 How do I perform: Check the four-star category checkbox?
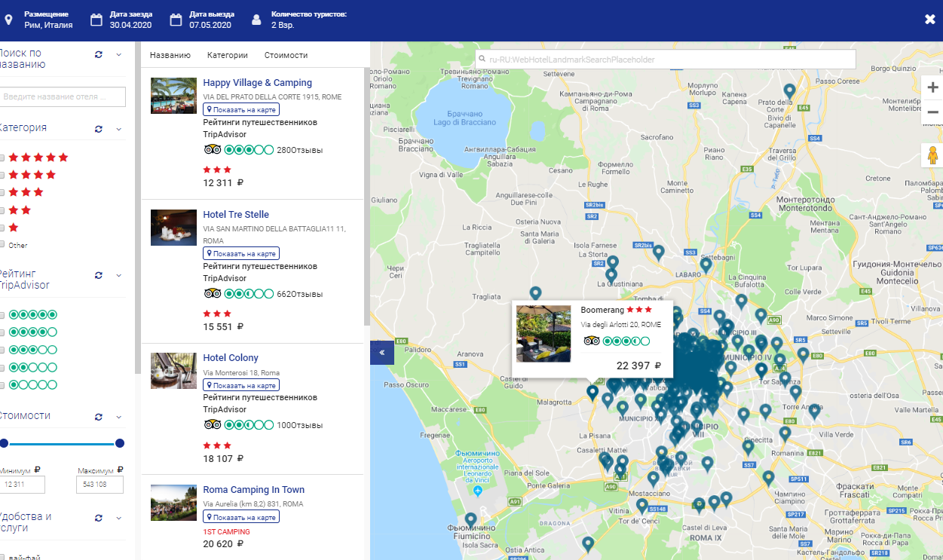click(x=2, y=175)
